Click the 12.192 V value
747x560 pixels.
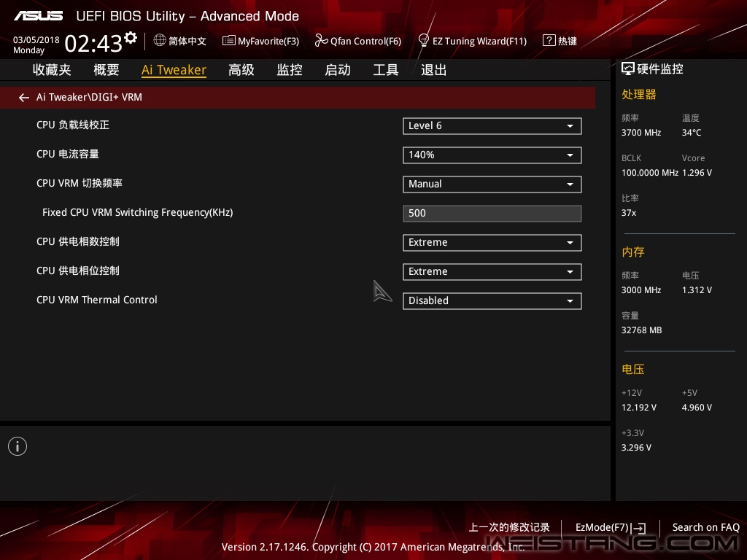[639, 408]
